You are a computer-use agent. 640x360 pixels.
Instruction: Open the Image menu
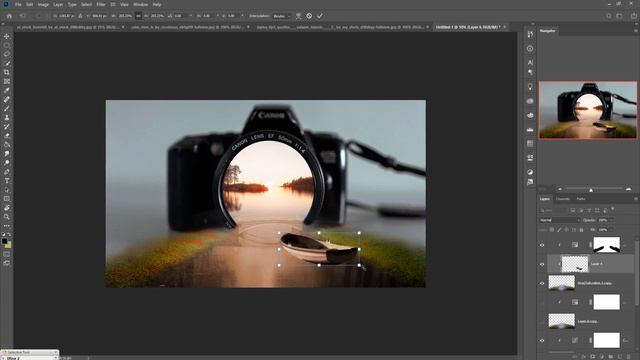pos(43,4)
